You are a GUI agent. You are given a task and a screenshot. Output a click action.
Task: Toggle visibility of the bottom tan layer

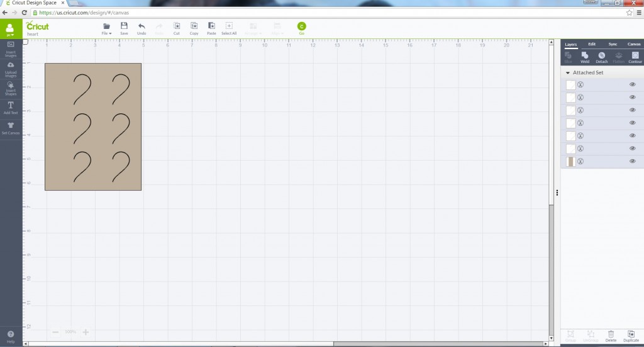pos(633,162)
